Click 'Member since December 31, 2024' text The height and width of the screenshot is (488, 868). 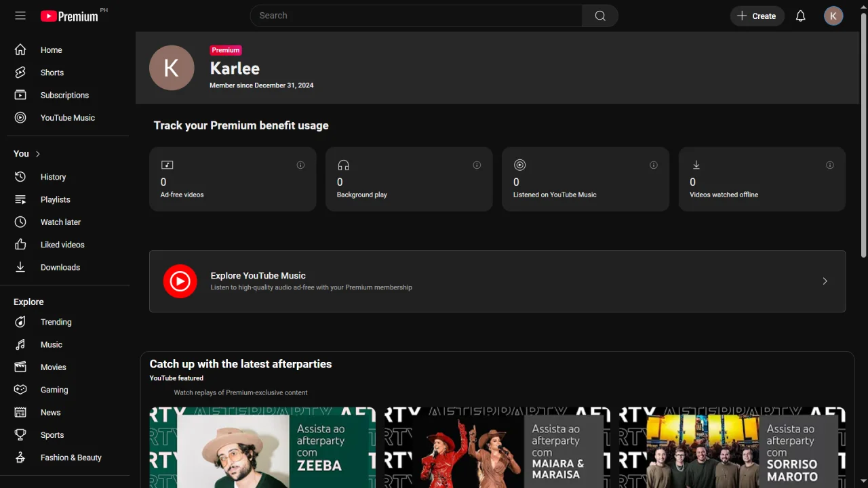pyautogui.click(x=262, y=85)
